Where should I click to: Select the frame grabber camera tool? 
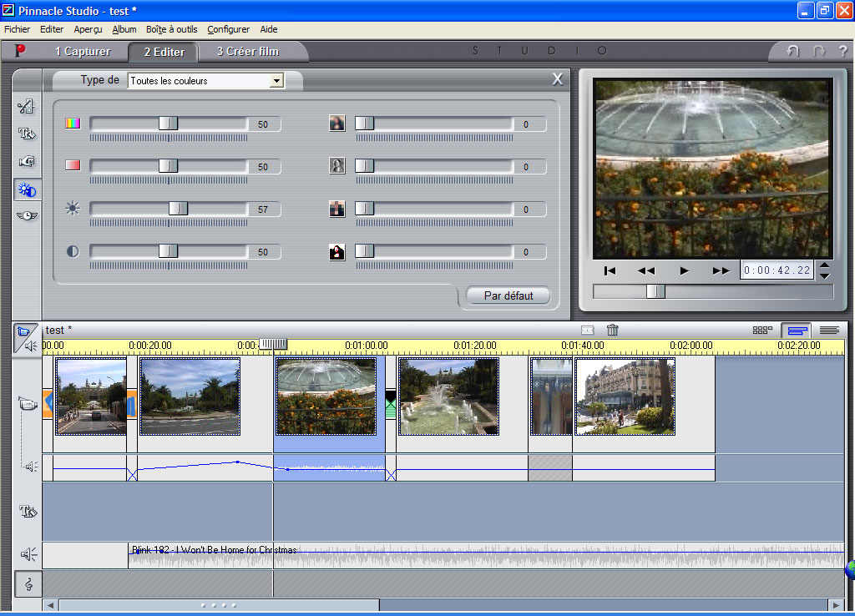click(x=27, y=162)
